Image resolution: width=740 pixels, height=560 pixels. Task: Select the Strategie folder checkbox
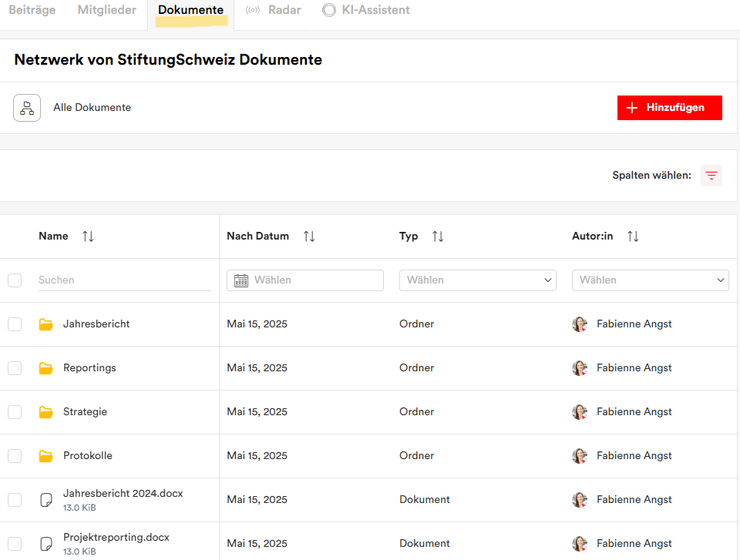15,412
